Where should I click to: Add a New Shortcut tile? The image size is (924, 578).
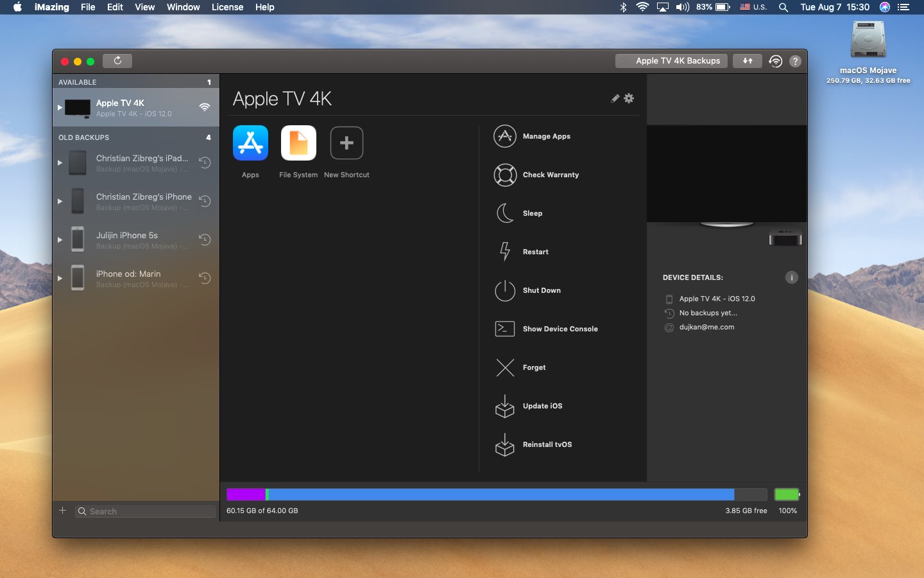point(346,143)
